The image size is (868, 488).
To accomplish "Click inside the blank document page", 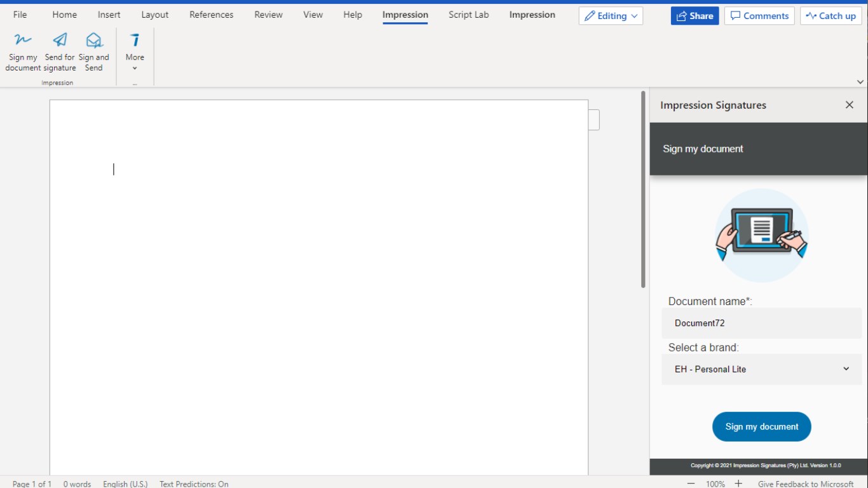I will point(319,286).
